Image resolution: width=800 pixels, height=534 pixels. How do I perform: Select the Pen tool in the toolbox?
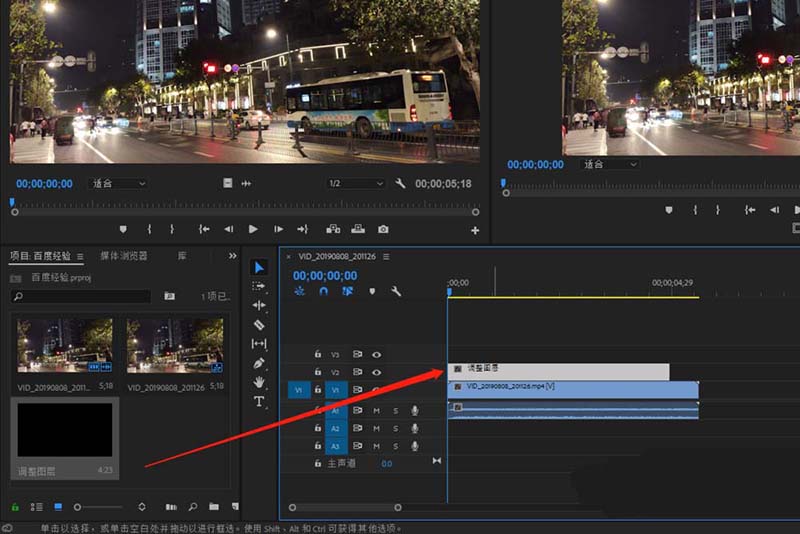click(x=259, y=362)
